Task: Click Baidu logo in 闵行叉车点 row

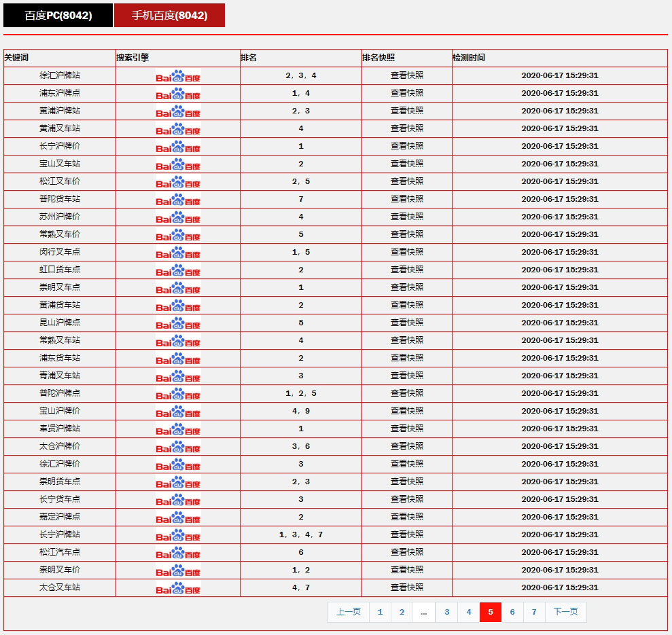Action: (178, 253)
